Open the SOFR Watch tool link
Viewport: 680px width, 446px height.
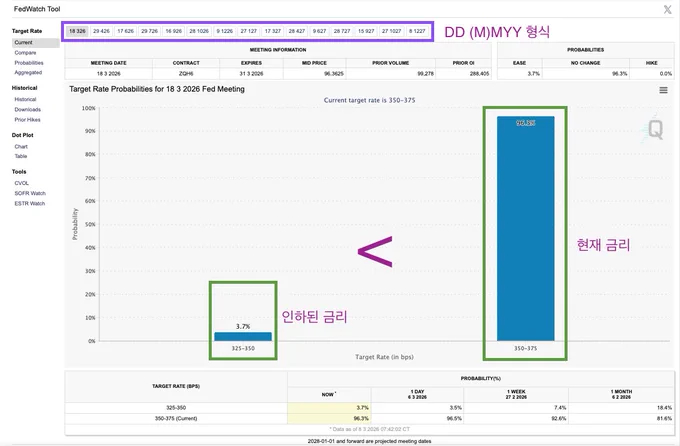point(30,193)
